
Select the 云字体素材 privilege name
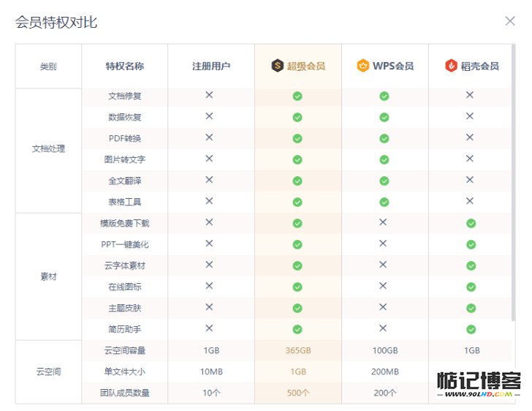124,265
